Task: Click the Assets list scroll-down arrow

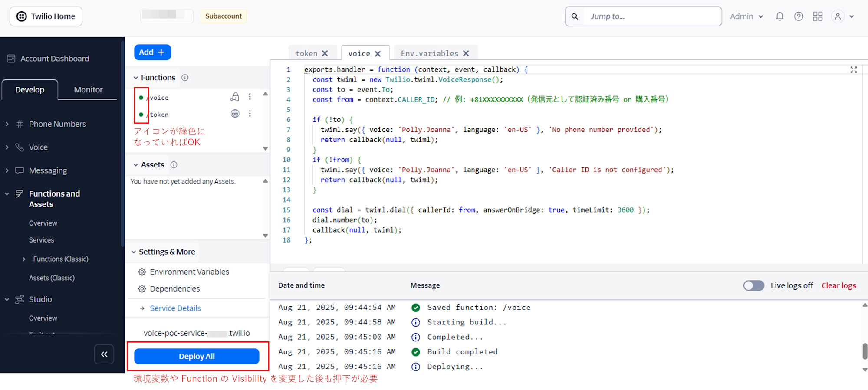Action: (265, 236)
